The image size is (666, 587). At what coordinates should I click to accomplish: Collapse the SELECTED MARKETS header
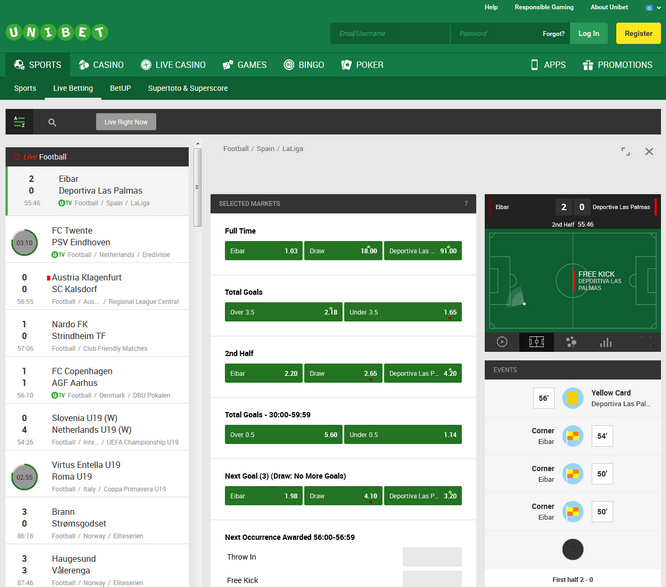coord(343,203)
